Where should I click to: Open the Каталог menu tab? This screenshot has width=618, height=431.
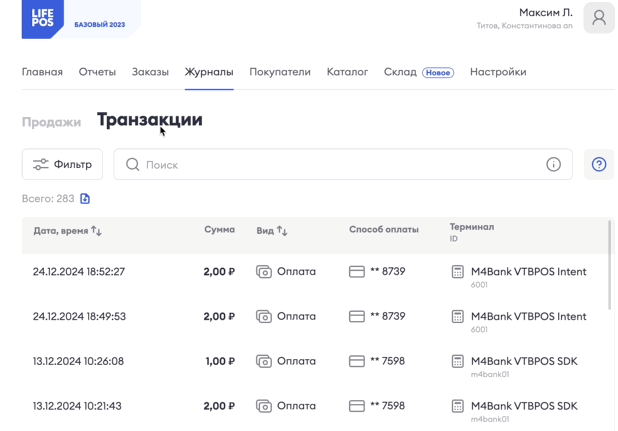pyautogui.click(x=347, y=72)
